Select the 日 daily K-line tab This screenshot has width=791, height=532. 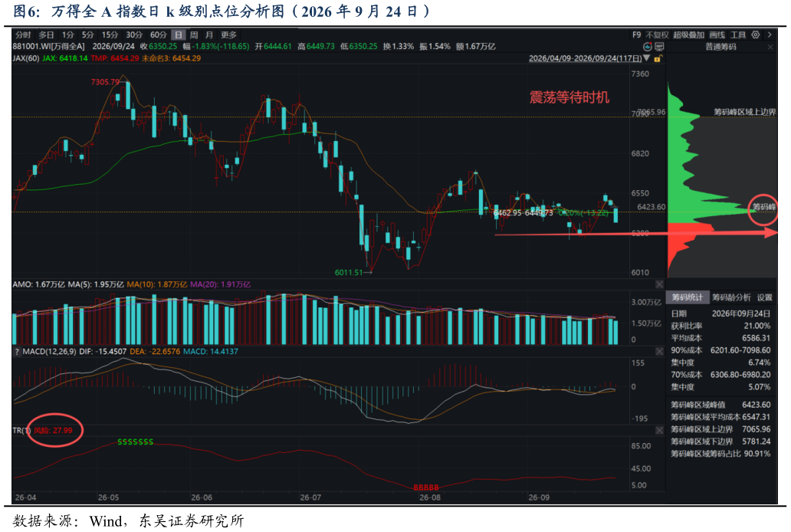179,34
